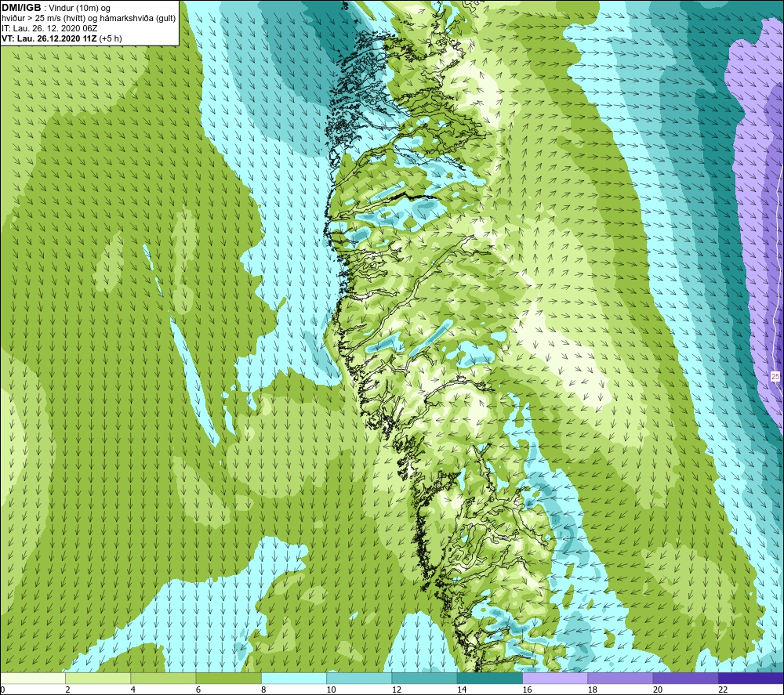This screenshot has width=784, height=695.
Task: Click the dark teal 14–16 m/s legend swatch
Action: [x=489, y=678]
